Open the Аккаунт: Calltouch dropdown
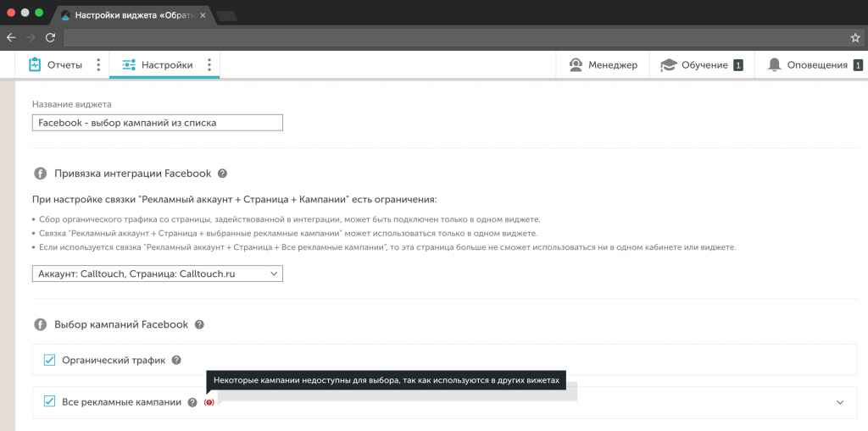The image size is (868, 431). tap(157, 274)
